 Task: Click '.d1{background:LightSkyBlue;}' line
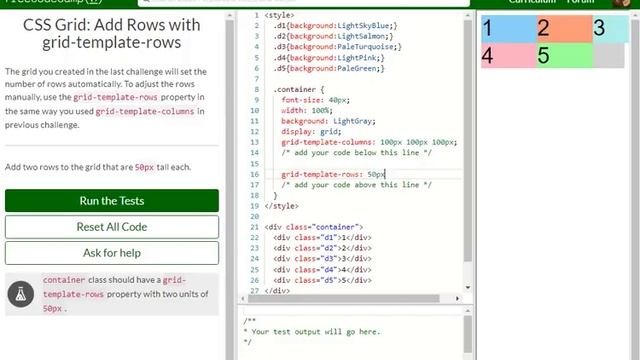click(x=335, y=25)
